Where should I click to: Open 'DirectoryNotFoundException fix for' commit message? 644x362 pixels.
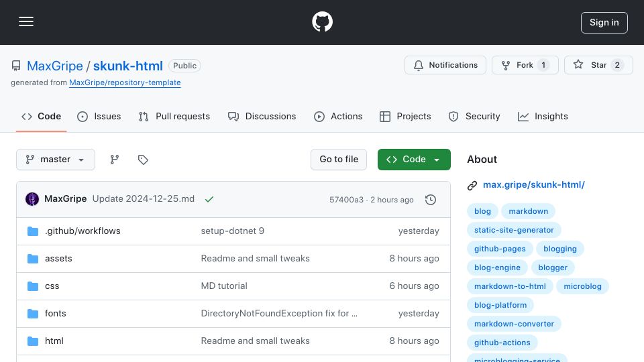pos(279,314)
